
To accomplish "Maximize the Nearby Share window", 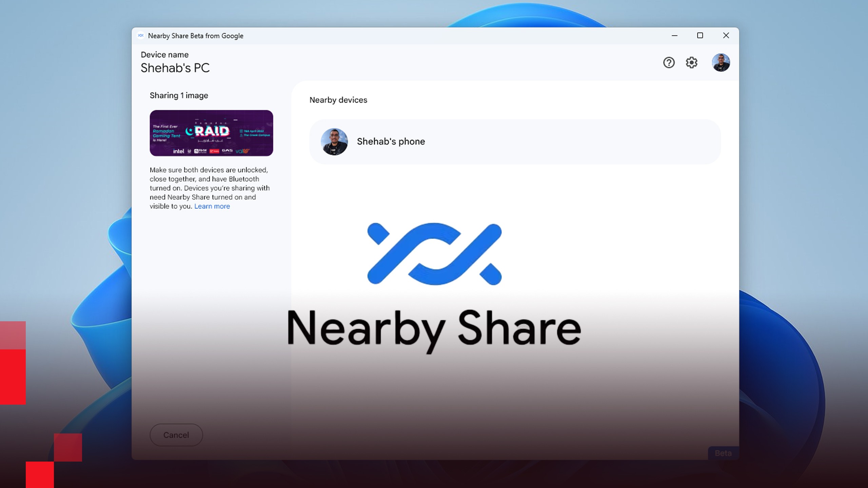I will click(x=700, y=36).
